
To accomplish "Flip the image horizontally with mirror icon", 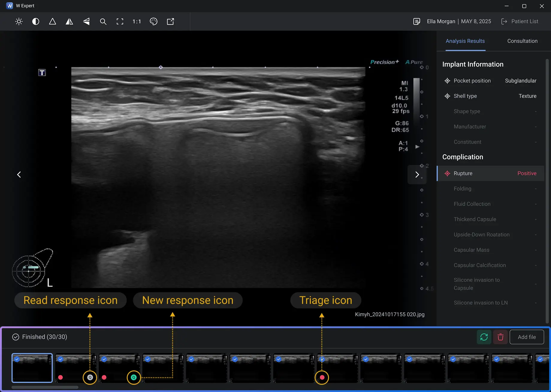I will click(x=69, y=21).
